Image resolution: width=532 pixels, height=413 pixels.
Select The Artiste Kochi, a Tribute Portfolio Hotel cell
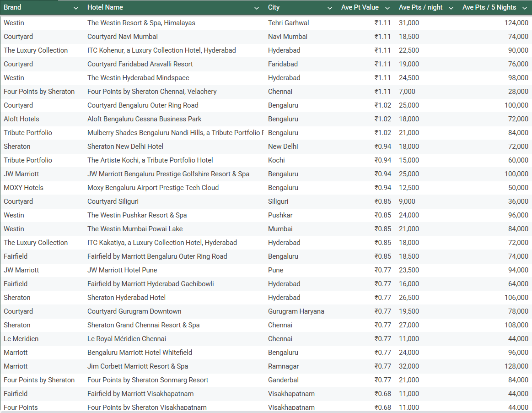tap(150, 160)
